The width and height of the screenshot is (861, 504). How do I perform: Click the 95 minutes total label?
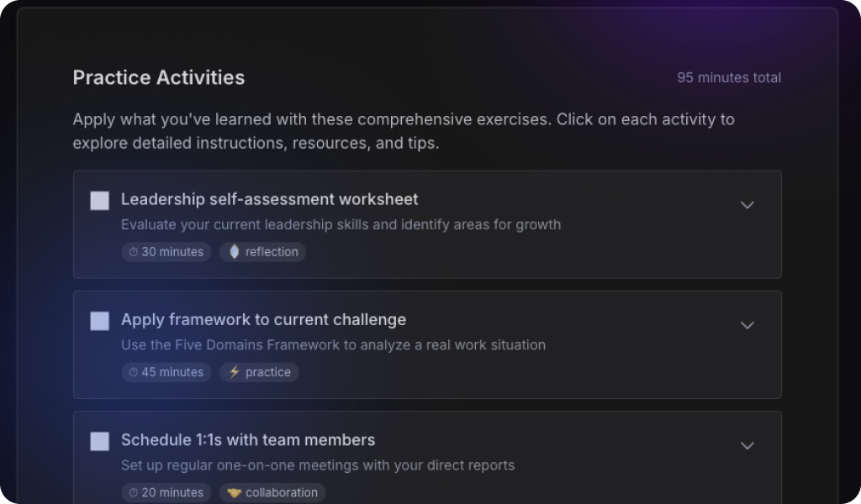(x=729, y=77)
